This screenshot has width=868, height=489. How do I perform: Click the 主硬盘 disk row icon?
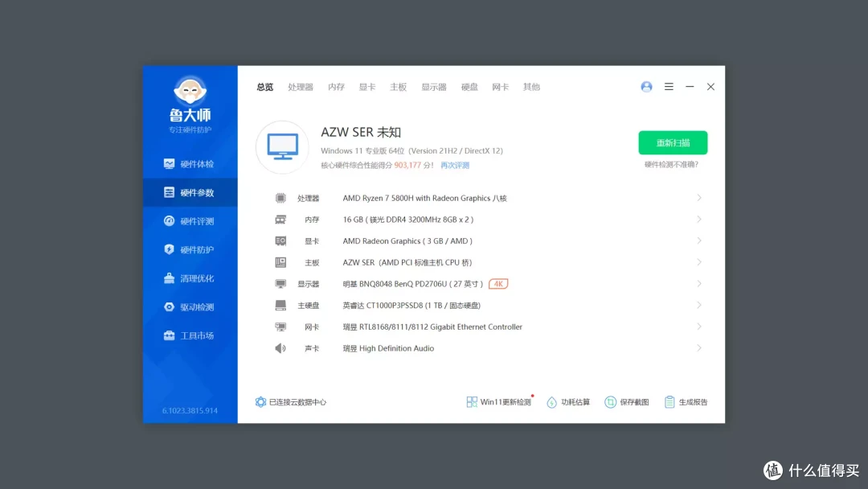[x=280, y=305]
